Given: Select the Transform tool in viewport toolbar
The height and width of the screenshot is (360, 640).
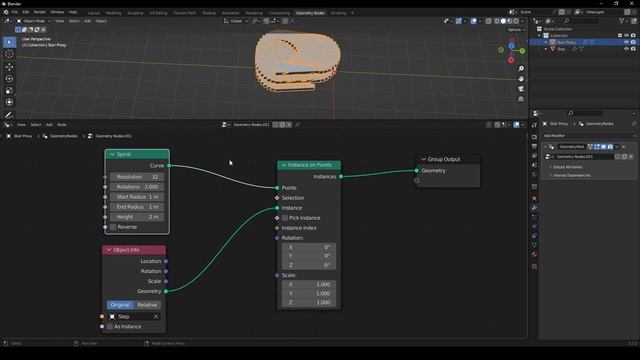Looking at the screenshot, I should coord(9,102).
